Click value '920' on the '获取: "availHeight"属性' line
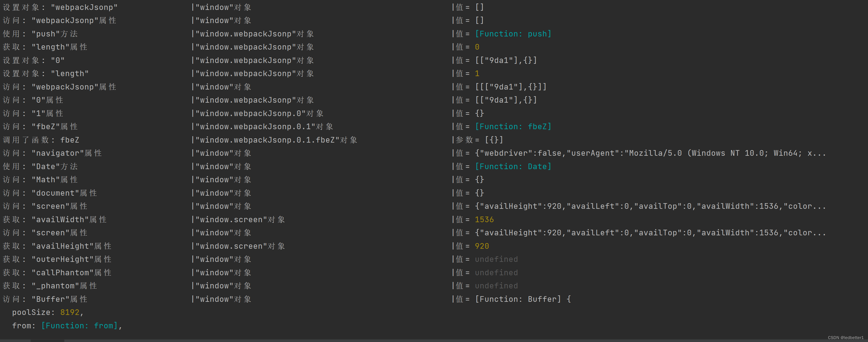Viewport: 868px width, 342px height. tap(482, 246)
